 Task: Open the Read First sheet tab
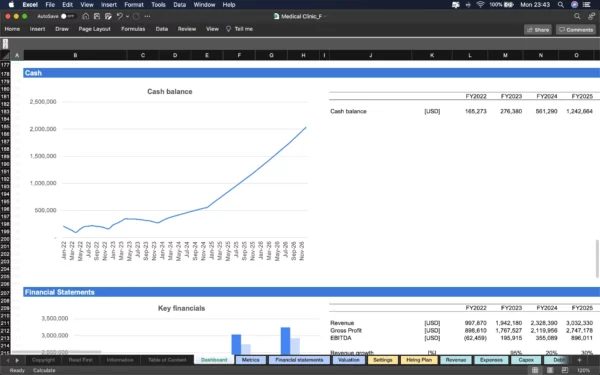tap(81, 360)
